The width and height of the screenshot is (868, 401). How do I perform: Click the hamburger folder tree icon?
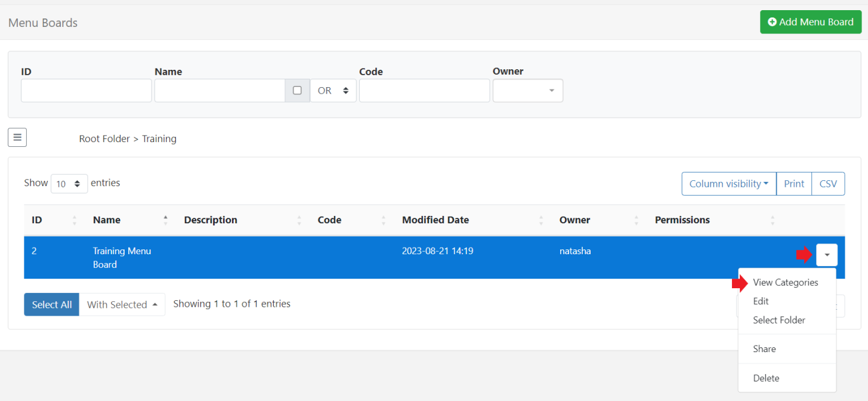pyautogui.click(x=17, y=138)
